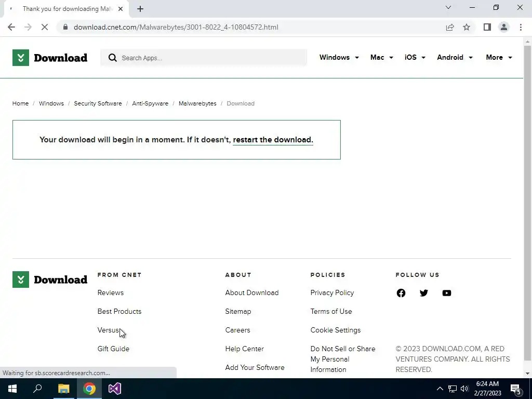This screenshot has height=399, width=532.
Task: Open a new tab with plus
Action: [x=140, y=9]
